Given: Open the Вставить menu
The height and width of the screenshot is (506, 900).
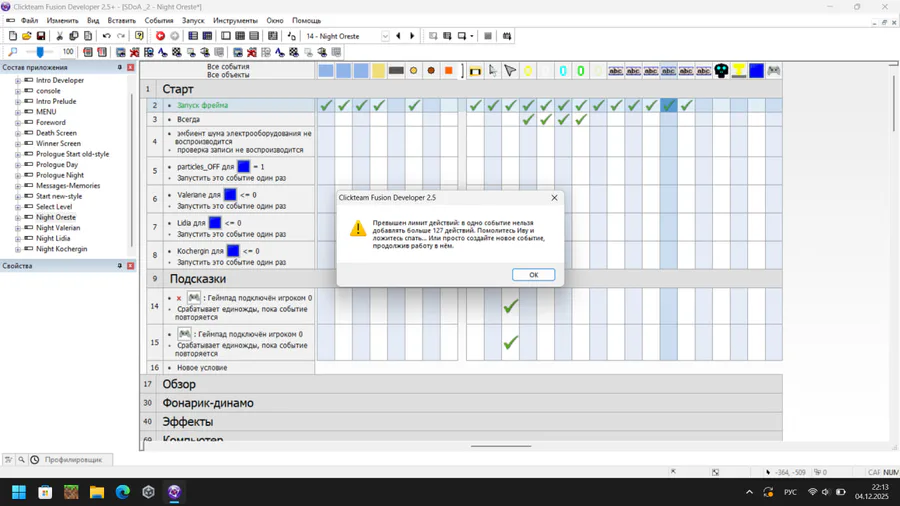Looking at the screenshot, I should click(x=122, y=21).
